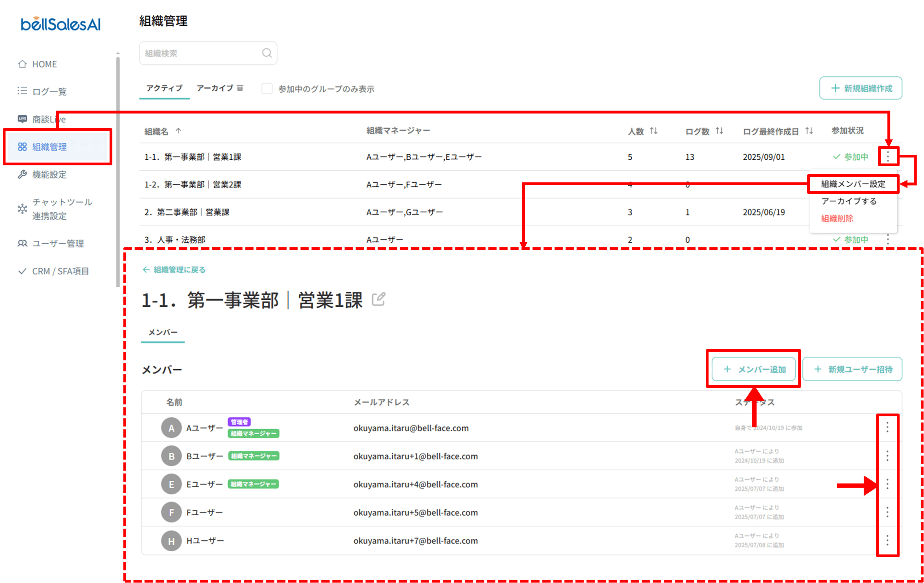This screenshot has height=583, width=924.
Task: Select 組織メンバー設定 in context menu
Action: coord(853,184)
